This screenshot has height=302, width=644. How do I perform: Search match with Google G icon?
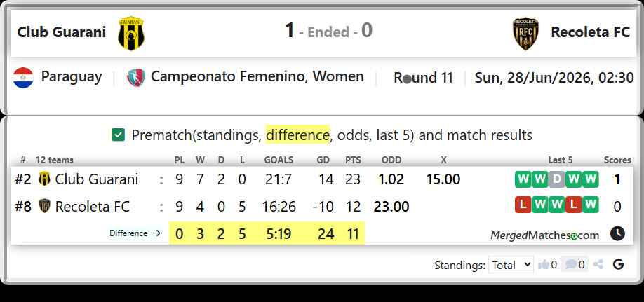618,265
